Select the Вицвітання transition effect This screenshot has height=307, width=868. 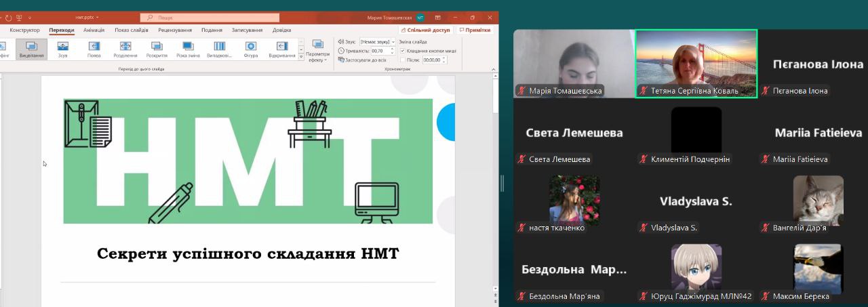(31, 49)
